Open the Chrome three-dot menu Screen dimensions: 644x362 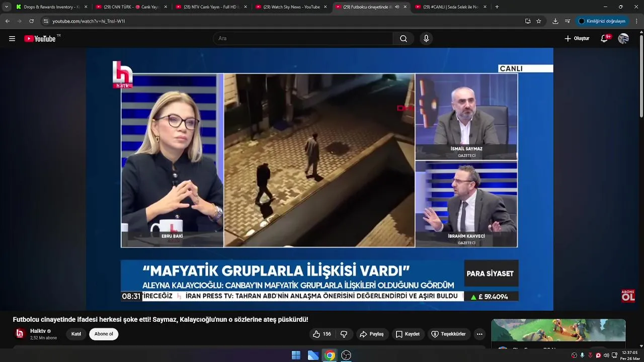tap(637, 21)
